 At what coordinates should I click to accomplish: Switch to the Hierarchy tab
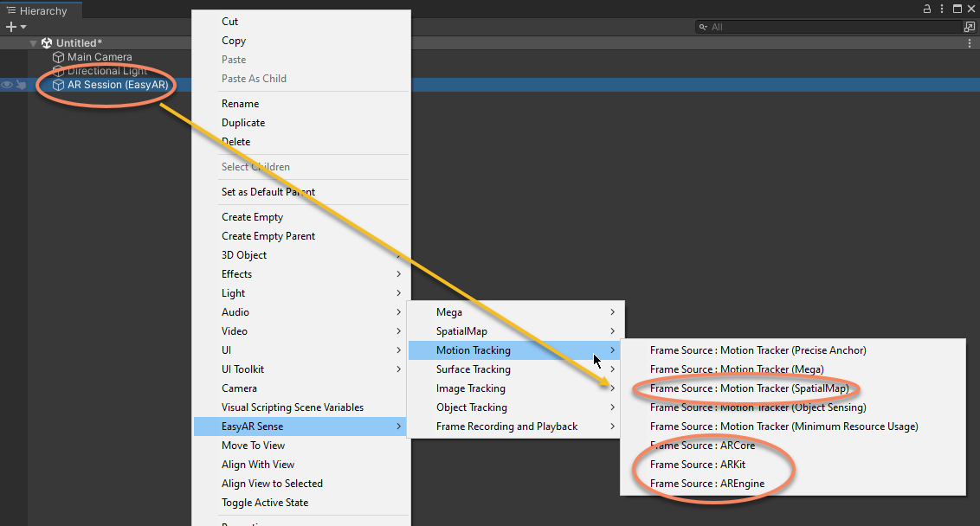[42, 11]
